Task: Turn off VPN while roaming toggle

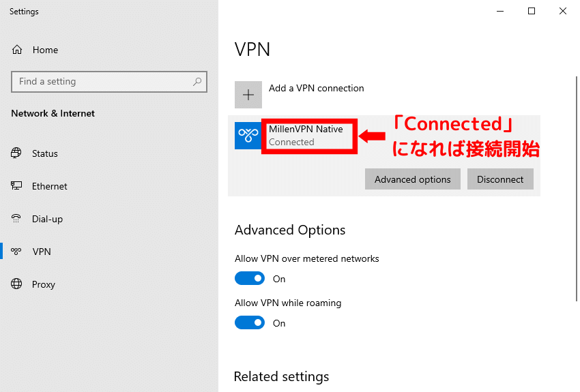Action: click(250, 322)
